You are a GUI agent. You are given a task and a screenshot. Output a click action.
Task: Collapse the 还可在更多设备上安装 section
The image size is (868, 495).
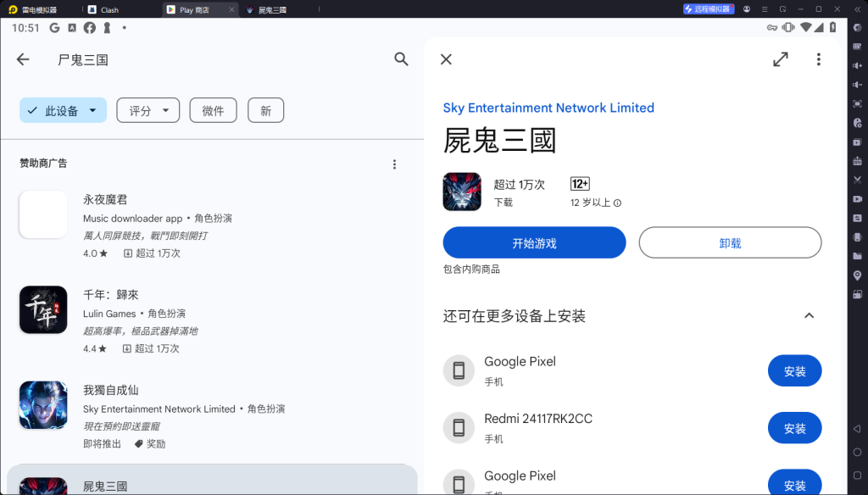coord(809,315)
